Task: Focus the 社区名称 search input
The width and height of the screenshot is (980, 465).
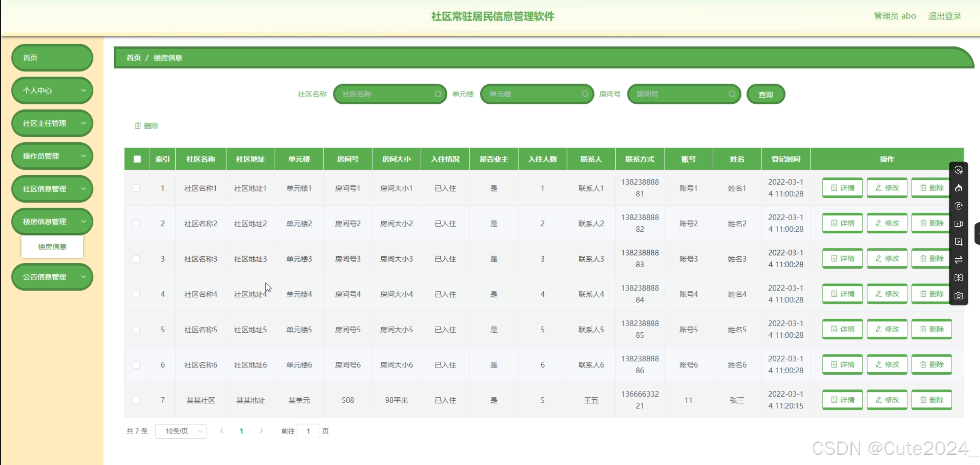Action: coord(390,94)
